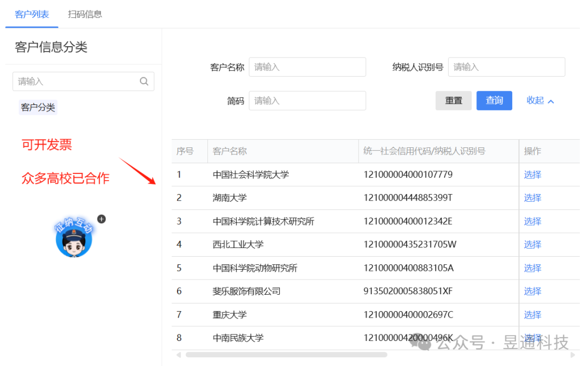The width and height of the screenshot is (588, 366).
Task: Focus the 纳税人识别号 input field
Action: pos(507,67)
